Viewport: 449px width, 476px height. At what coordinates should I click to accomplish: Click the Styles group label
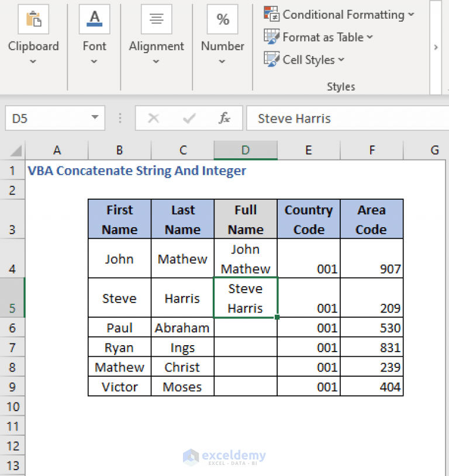[x=341, y=86]
